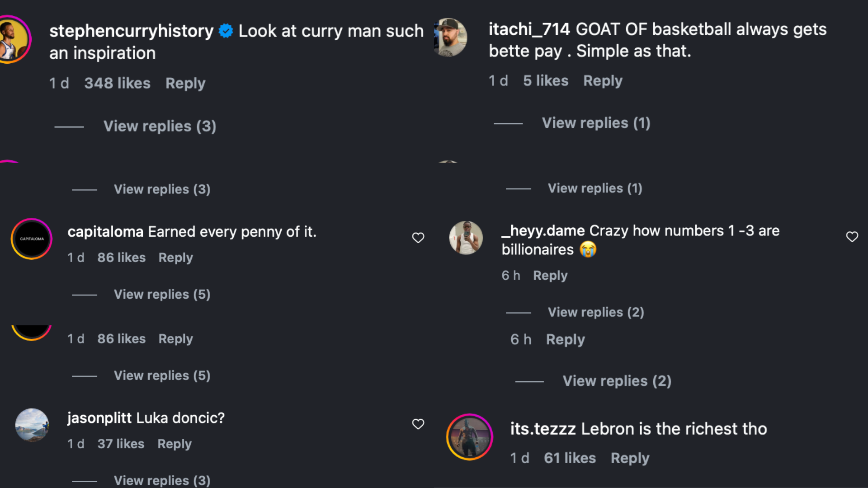Click itachi_714's avatar photo

pyautogui.click(x=449, y=38)
